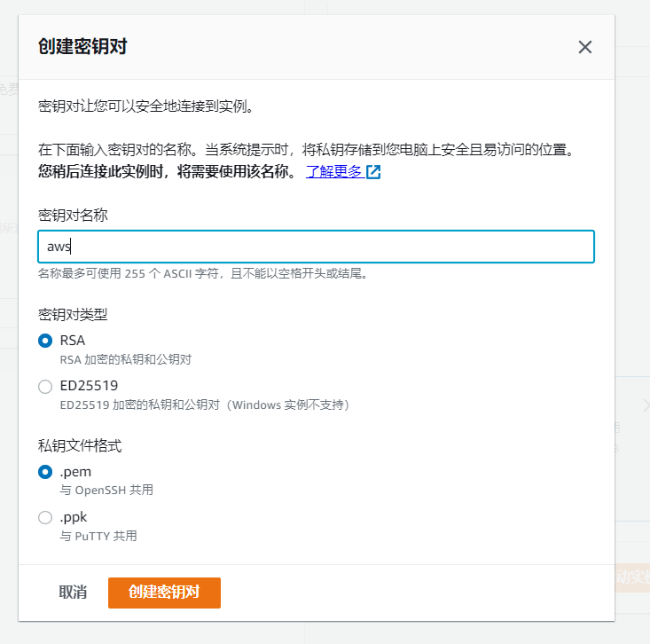Click the external link icon beside 了解更多
Screen dimensions: 650x644
pos(373,172)
